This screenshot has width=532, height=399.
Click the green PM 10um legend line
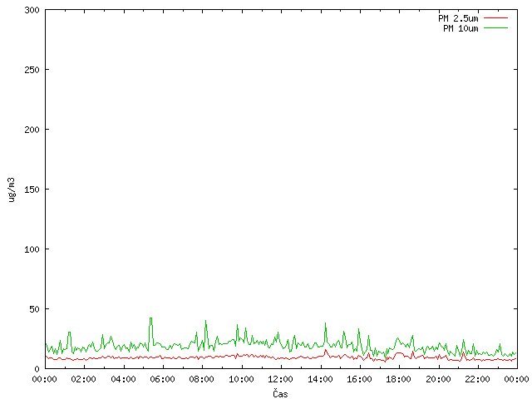[x=495, y=28]
